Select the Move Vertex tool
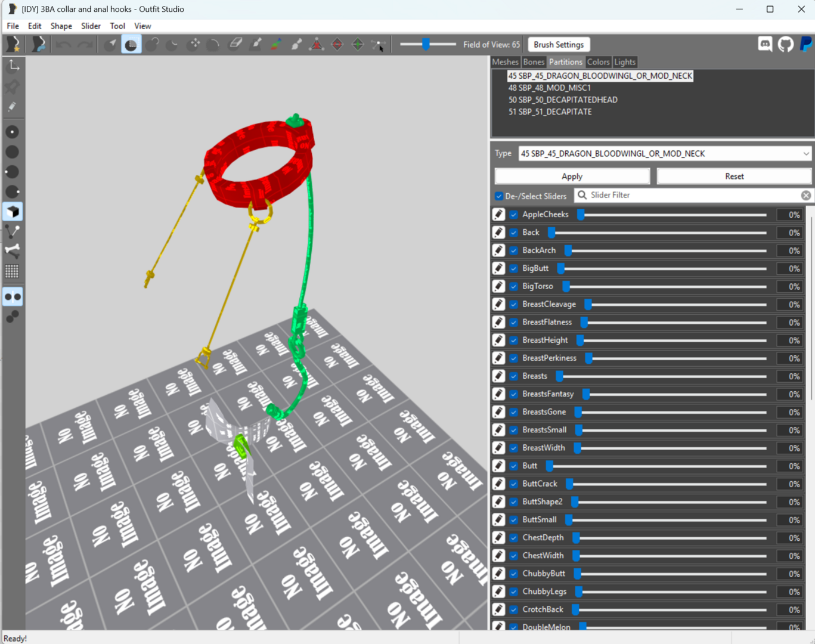 tap(378, 45)
